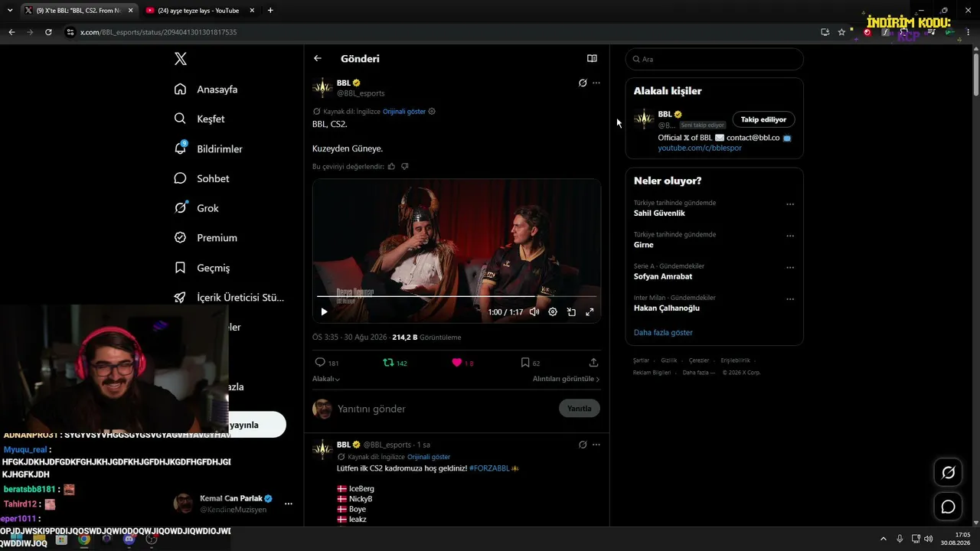This screenshot has width=980, height=551.
Task: Open the Chrome menu three dots
Action: click(x=969, y=32)
